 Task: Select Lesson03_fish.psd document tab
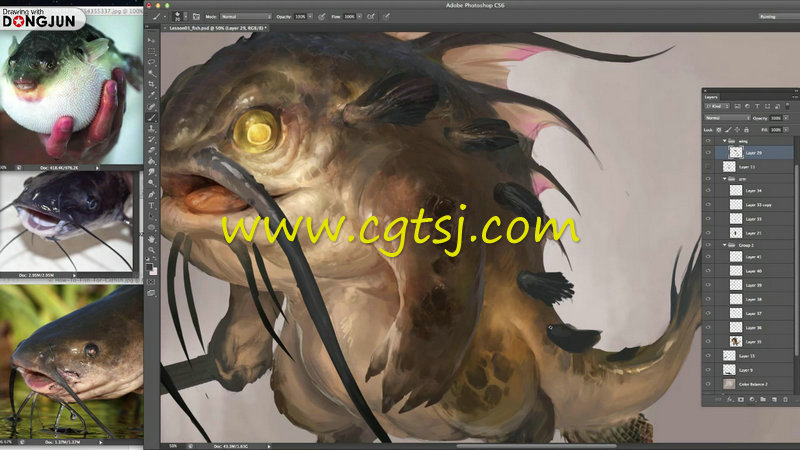click(x=216, y=28)
